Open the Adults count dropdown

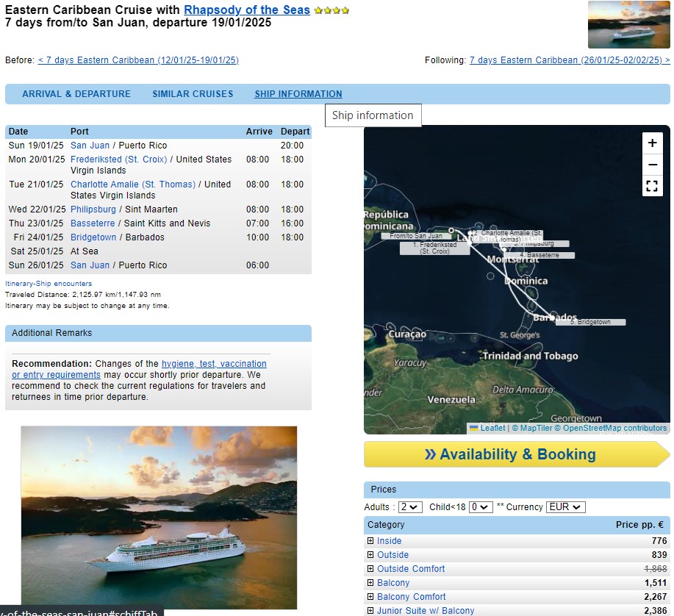pyautogui.click(x=410, y=506)
